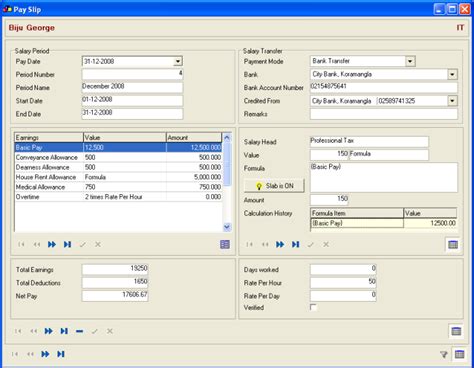
Task: Jump to last employee in bottom navigator
Action: pyautogui.click(x=61, y=354)
